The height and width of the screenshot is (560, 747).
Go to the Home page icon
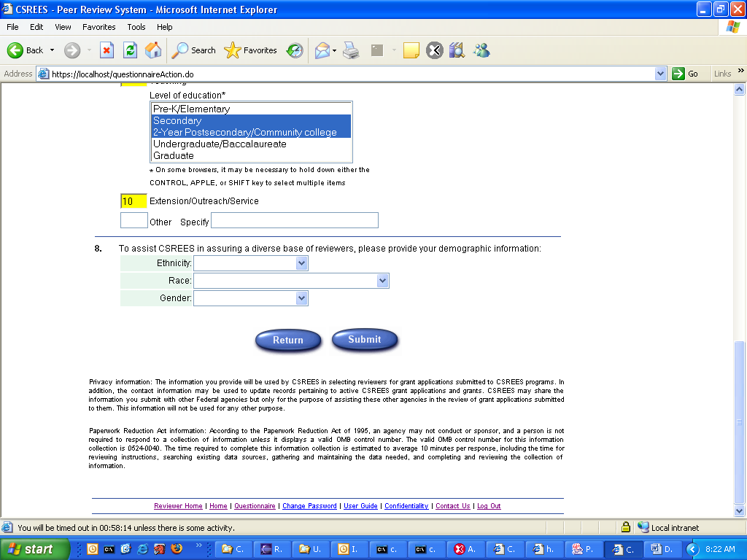point(153,50)
